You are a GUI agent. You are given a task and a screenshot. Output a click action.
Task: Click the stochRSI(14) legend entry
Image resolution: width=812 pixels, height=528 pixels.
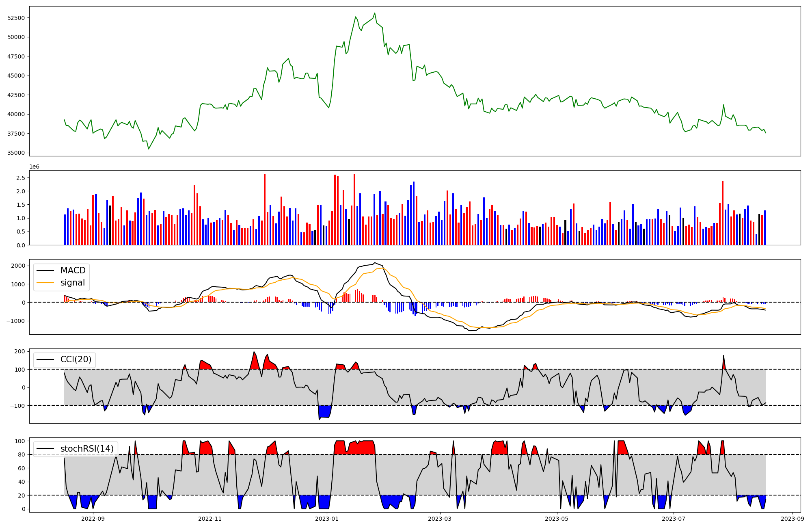tap(86, 449)
